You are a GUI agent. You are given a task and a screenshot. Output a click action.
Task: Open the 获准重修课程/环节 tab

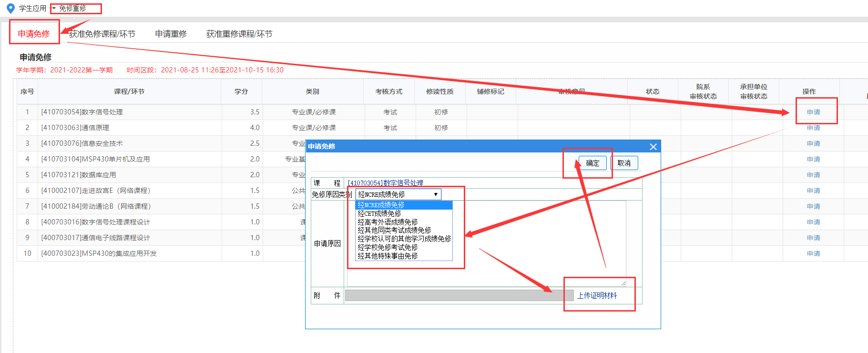(239, 34)
